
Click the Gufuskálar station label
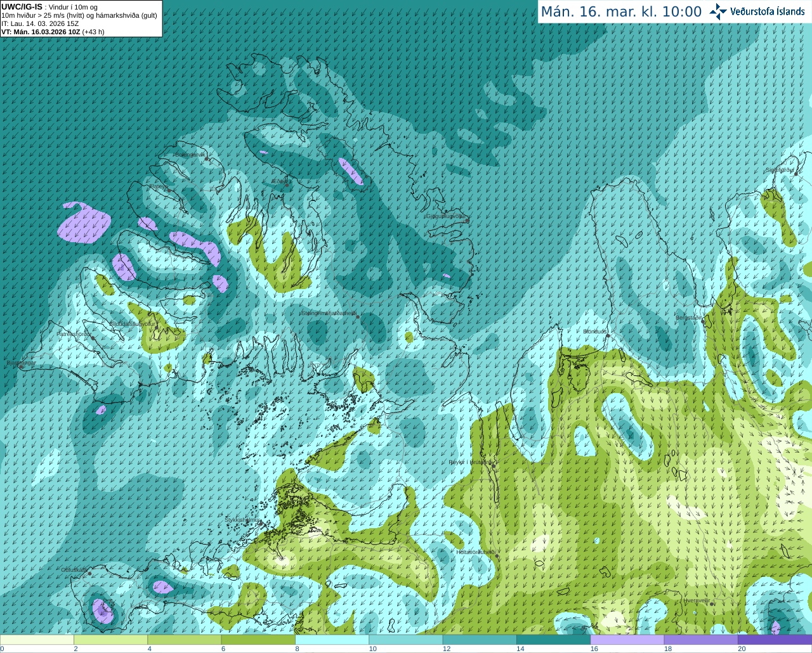74,570
